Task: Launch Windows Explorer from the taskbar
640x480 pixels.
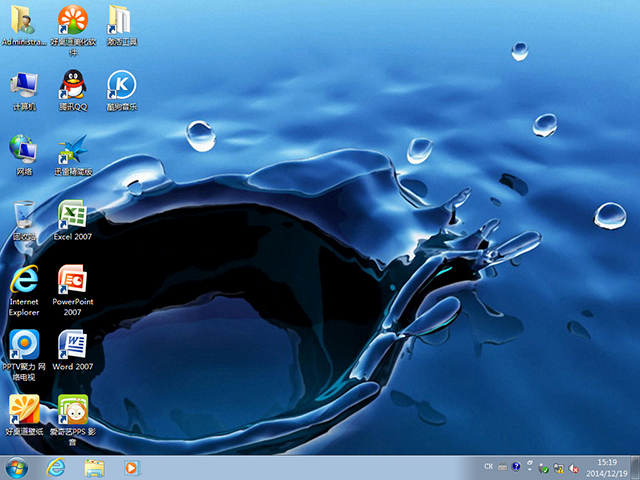Action: 94,467
